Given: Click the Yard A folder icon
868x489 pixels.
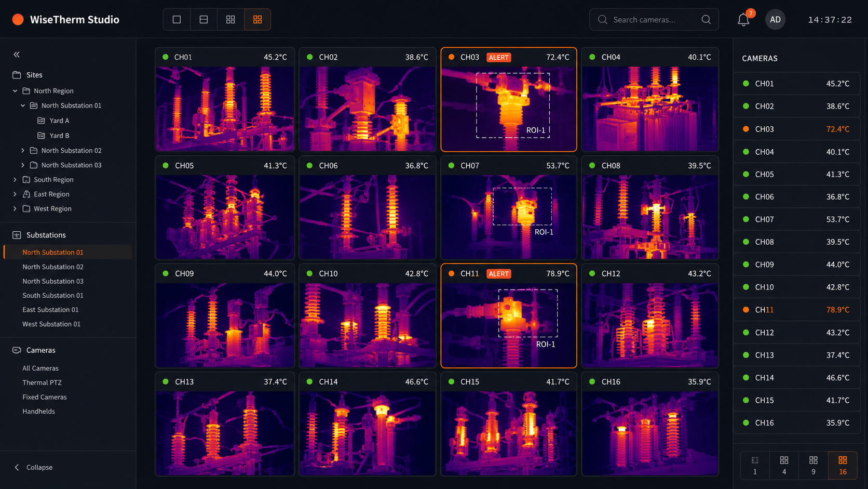Looking at the screenshot, I should [x=42, y=121].
